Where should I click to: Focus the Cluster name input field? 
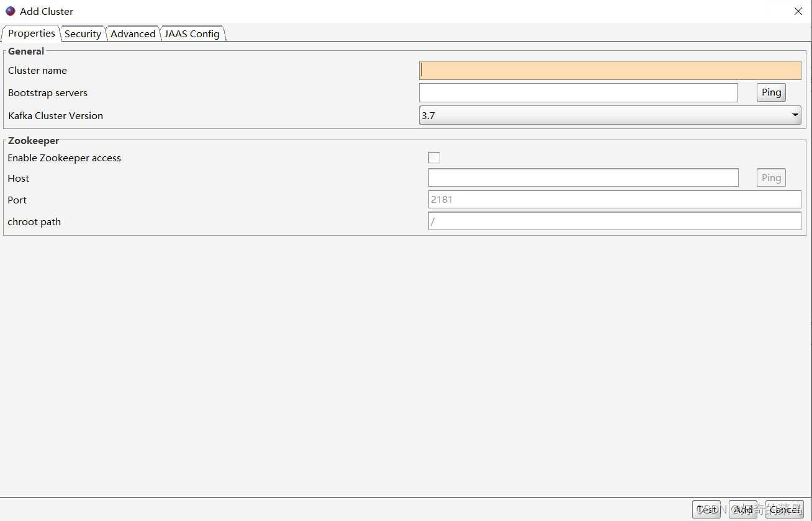610,70
